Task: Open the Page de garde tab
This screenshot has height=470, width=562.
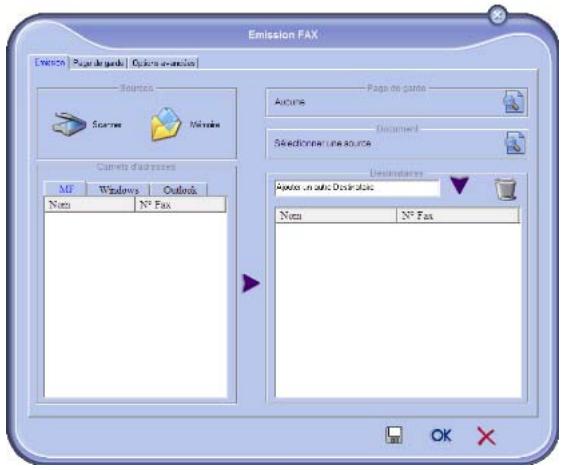Action: [x=98, y=63]
